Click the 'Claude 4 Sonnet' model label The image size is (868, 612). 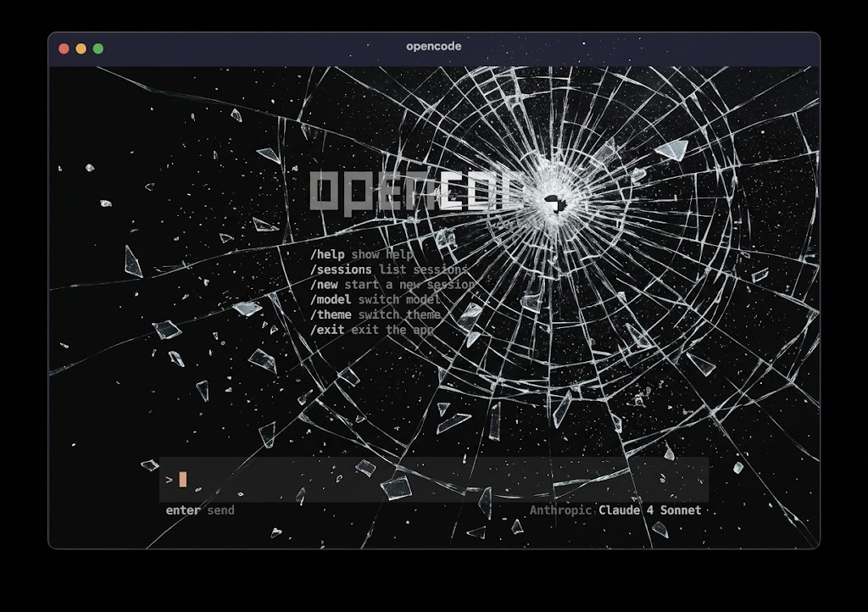click(650, 510)
